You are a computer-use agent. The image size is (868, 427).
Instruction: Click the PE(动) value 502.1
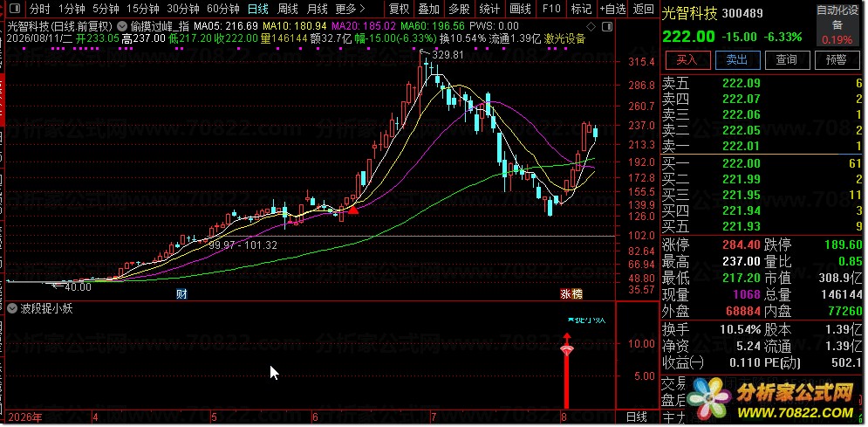848,363
